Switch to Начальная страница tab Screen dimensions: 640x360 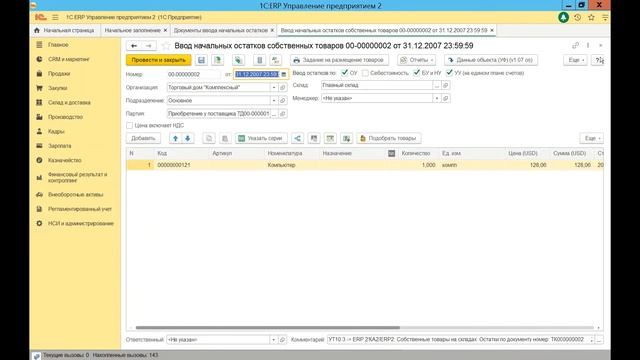pos(65,30)
